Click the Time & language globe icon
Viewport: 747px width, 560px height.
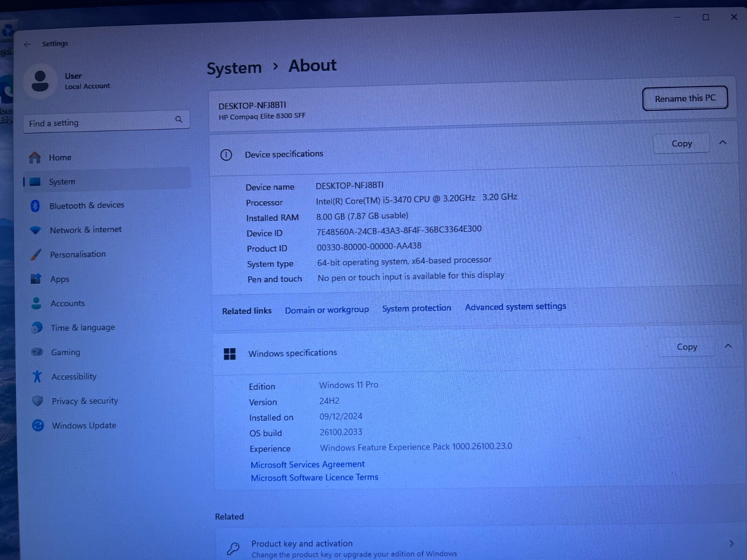coord(37,328)
